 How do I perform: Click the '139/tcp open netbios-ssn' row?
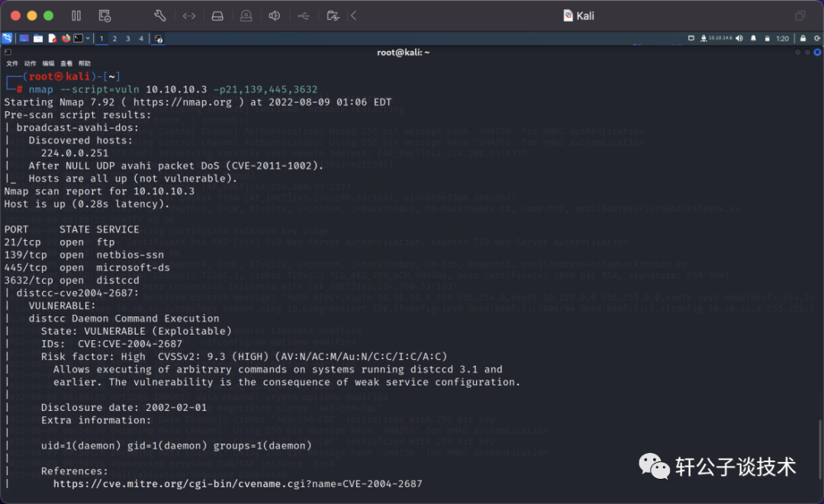click(x=84, y=255)
